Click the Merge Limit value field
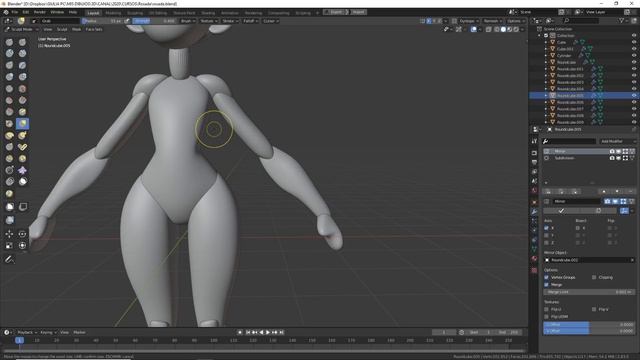 click(589, 292)
